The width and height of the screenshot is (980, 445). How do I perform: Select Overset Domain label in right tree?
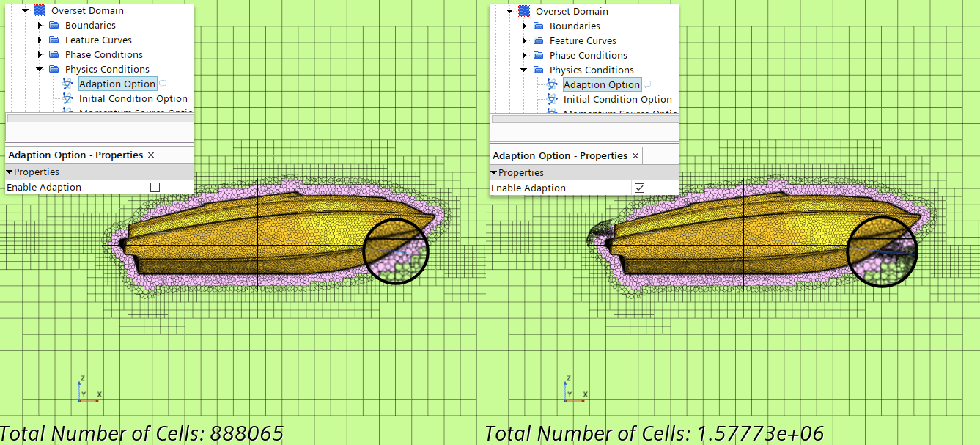pos(571,11)
